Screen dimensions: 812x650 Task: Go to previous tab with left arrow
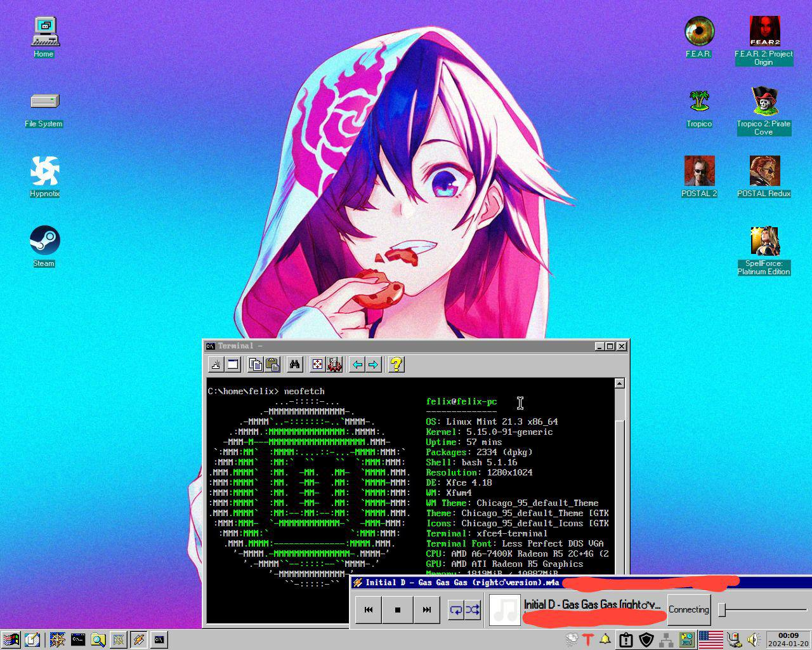pyautogui.click(x=357, y=364)
